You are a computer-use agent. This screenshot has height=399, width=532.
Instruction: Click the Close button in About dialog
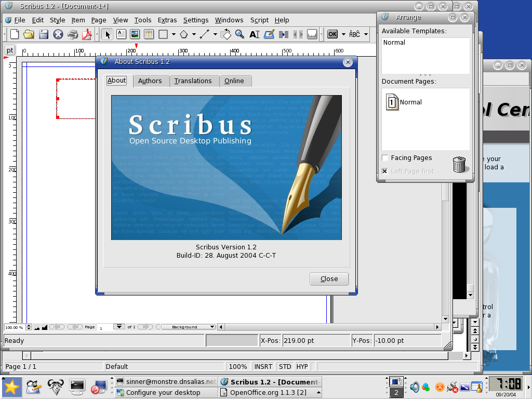(x=329, y=279)
